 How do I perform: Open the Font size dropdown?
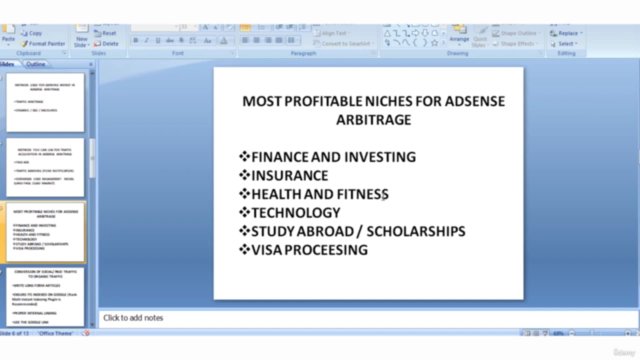(195, 27)
